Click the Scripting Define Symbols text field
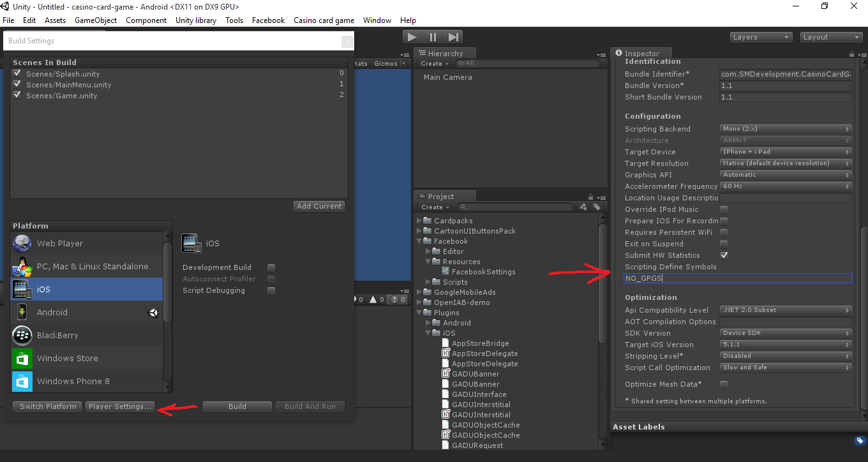Viewport: 868px width, 462px height. 737,278
